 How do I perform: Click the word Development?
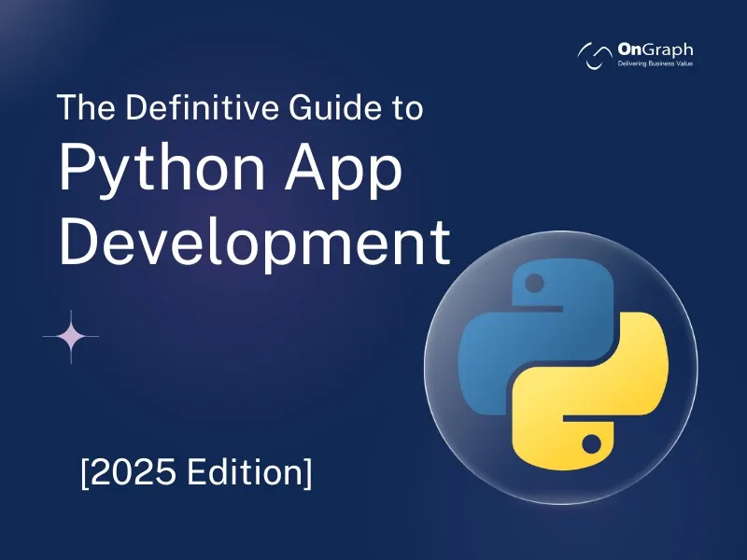coord(255,244)
